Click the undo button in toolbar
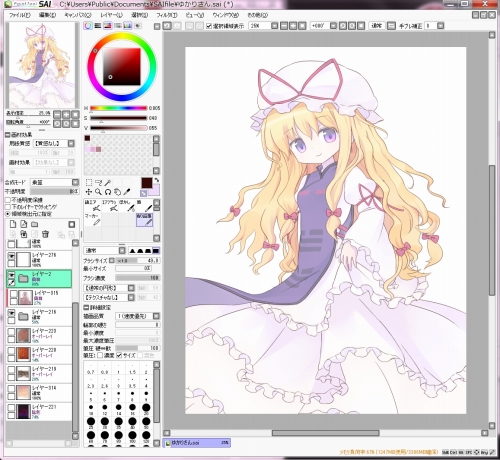The height and width of the screenshot is (460, 500). 167,26
